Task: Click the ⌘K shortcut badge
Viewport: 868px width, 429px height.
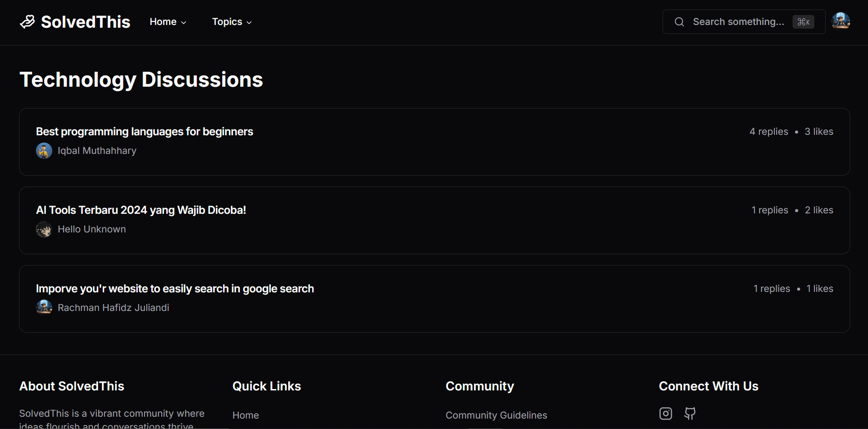Action: click(803, 22)
